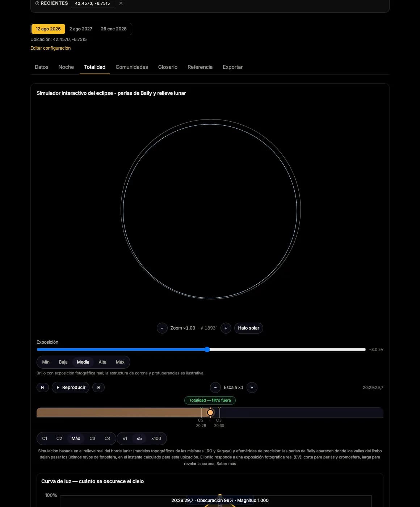Click the Zoom ×1.00 readout text
420x507 pixels.
(x=183, y=328)
